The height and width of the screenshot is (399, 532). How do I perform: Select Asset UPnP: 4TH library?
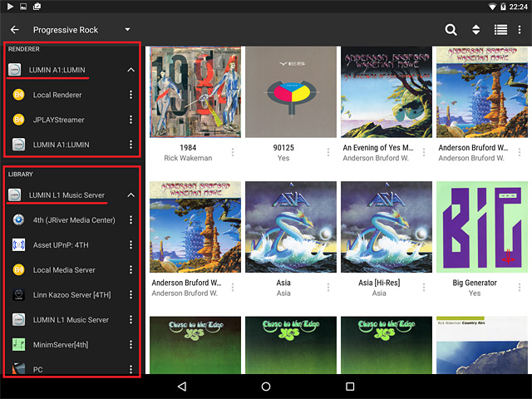pos(62,245)
